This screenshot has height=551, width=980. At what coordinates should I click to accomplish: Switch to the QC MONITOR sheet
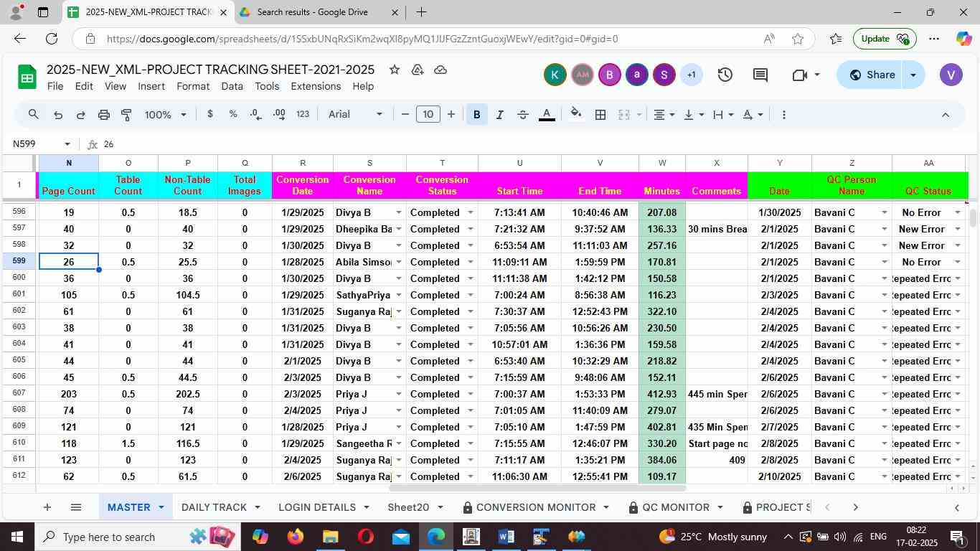(x=676, y=507)
